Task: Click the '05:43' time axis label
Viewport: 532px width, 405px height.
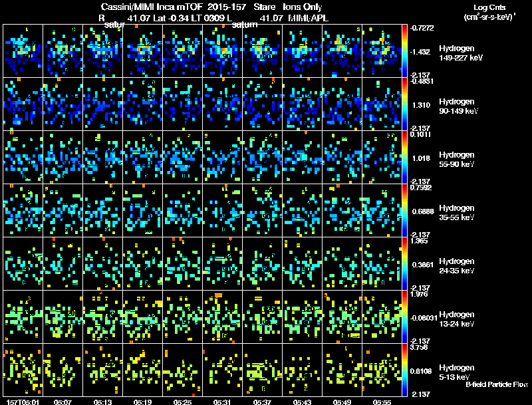Action: pyautogui.click(x=302, y=402)
